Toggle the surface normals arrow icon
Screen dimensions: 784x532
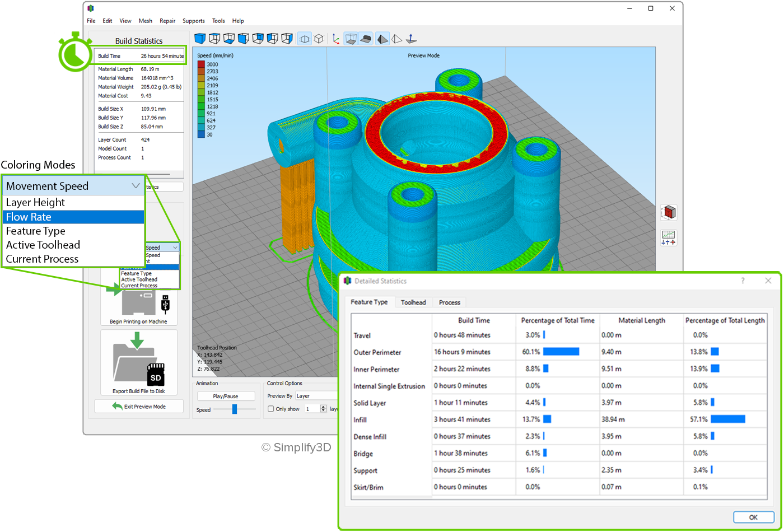coord(411,39)
